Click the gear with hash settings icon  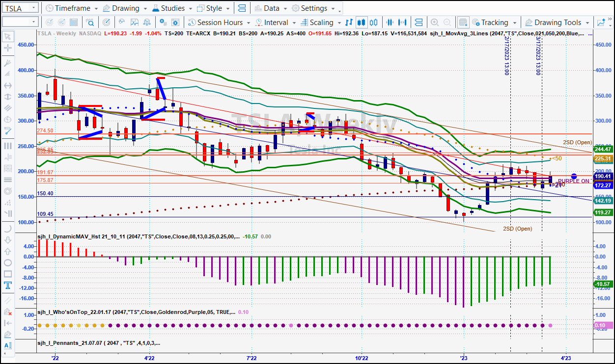tap(164, 22)
